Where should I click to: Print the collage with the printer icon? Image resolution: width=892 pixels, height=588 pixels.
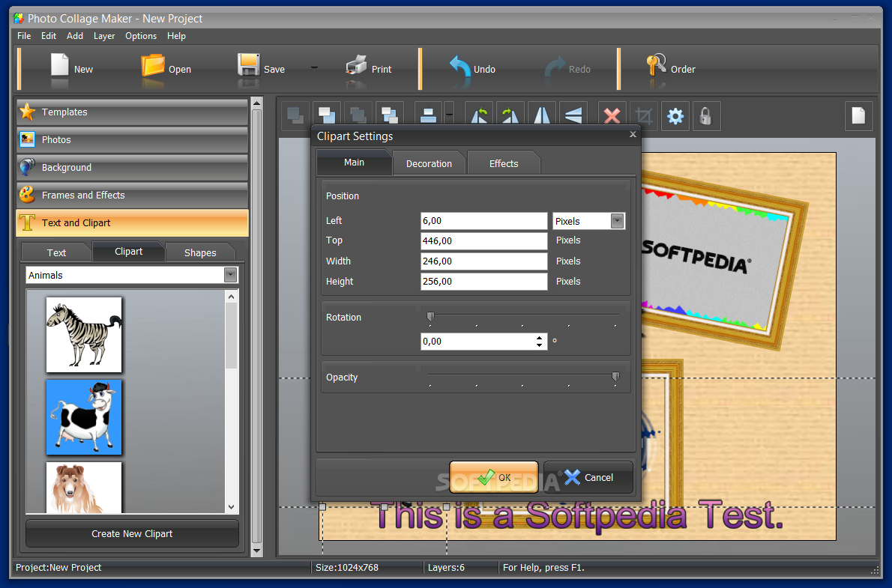click(x=356, y=65)
